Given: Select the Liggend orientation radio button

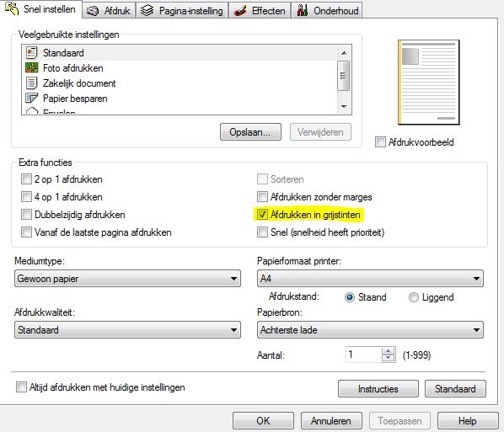Looking at the screenshot, I should point(414,297).
